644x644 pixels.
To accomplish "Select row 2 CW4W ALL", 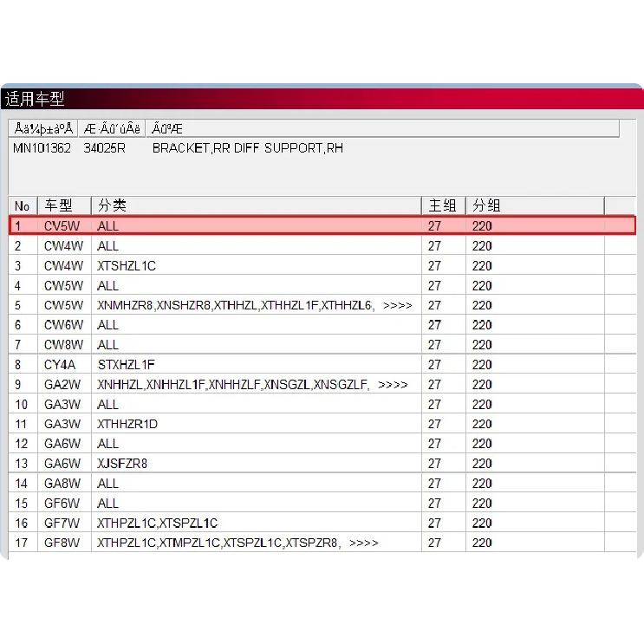I will [322, 245].
